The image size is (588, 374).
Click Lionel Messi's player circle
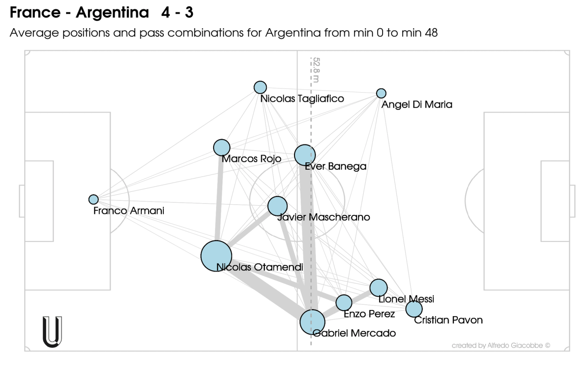379,288
